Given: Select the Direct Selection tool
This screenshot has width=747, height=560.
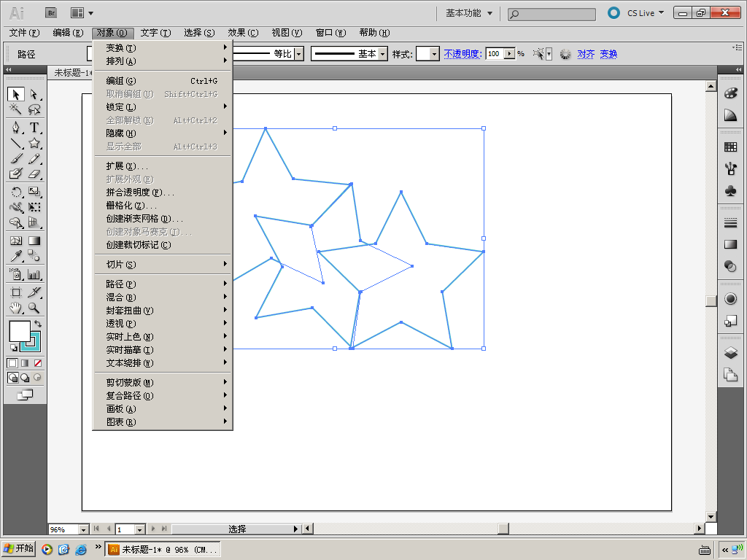Looking at the screenshot, I should click(34, 94).
